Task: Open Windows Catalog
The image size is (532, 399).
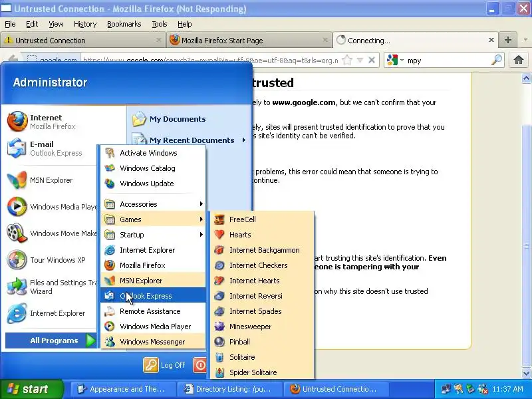Action: point(153,168)
